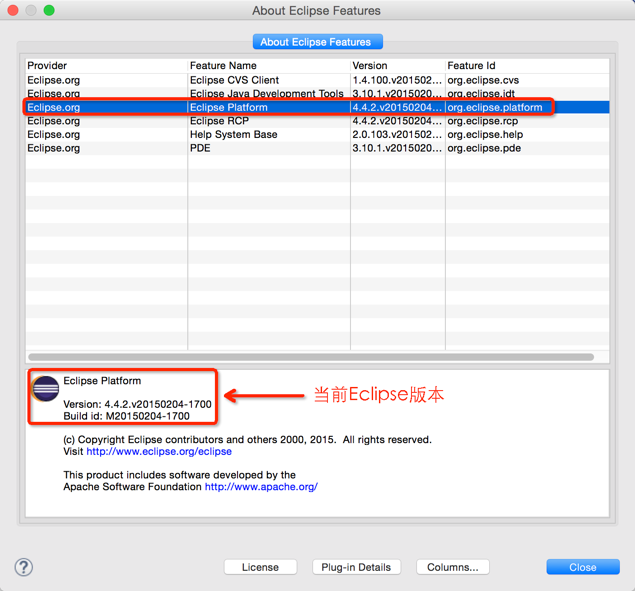Click the Version column header
635x591 pixels.
point(396,66)
